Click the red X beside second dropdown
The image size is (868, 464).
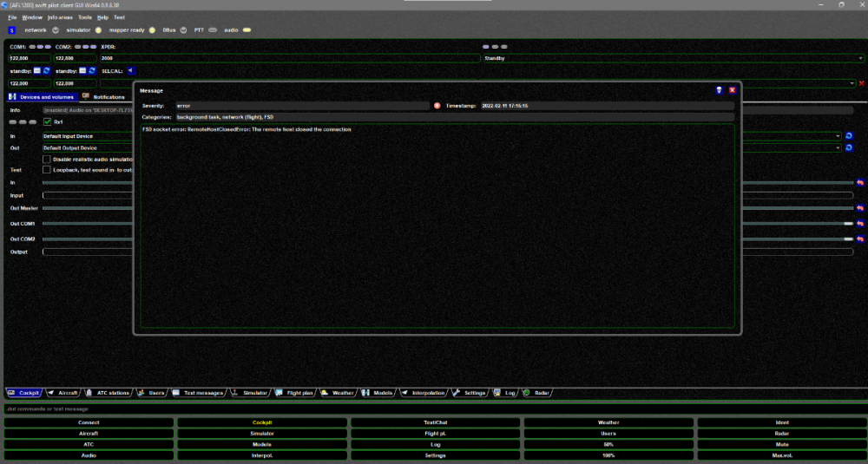pyautogui.click(x=861, y=83)
